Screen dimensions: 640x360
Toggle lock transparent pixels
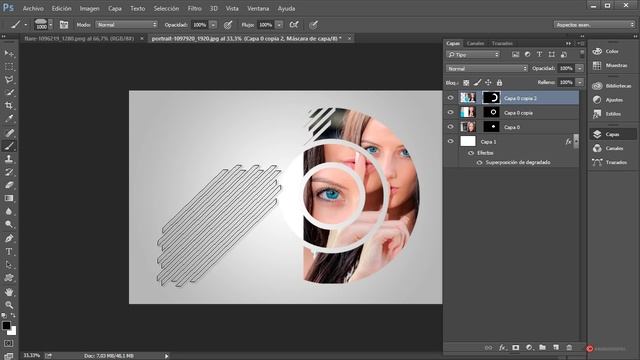(466, 82)
